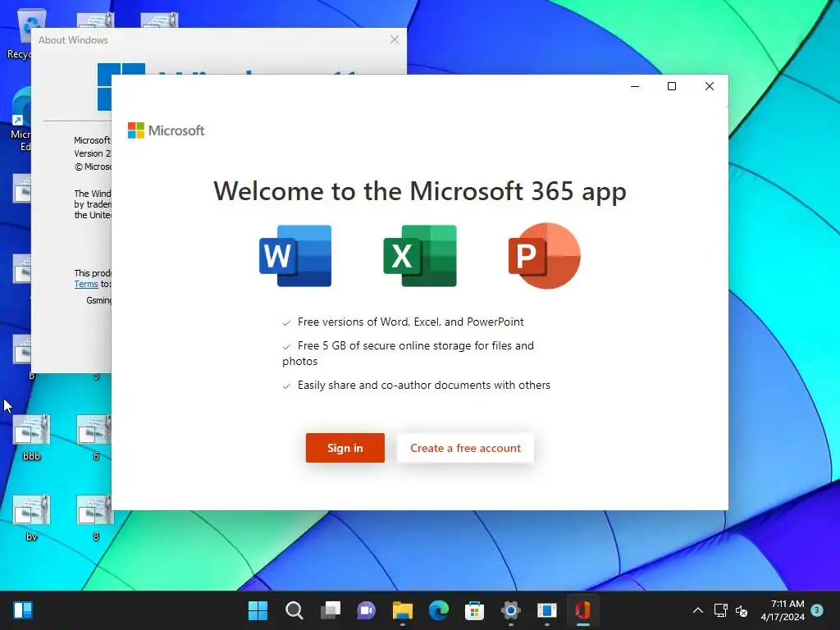Open the Windows Start menu
This screenshot has width=840, height=630.
(x=258, y=610)
